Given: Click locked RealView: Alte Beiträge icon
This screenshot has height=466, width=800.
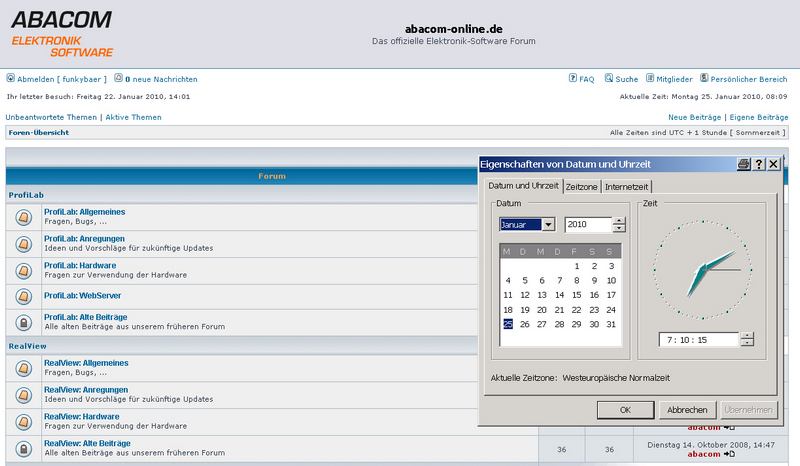Looking at the screenshot, I should (x=23, y=449).
